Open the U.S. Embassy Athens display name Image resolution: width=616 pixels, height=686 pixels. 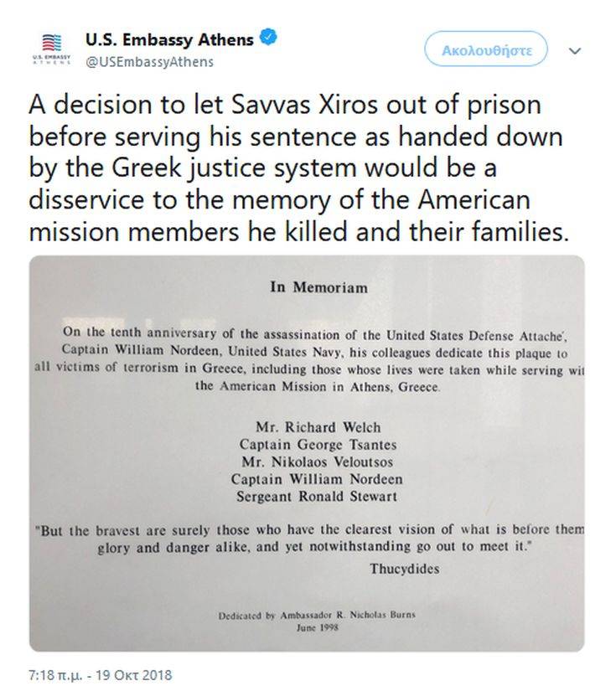(171, 38)
